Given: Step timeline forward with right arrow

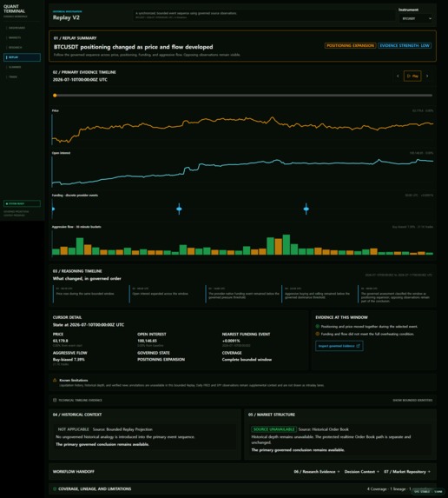Looking at the screenshot, I should pos(427,76).
